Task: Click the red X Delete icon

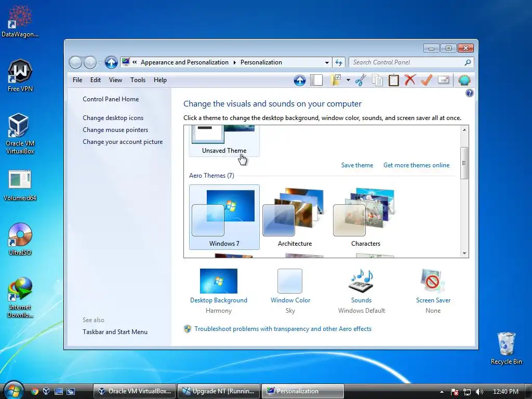Action: coord(410,80)
